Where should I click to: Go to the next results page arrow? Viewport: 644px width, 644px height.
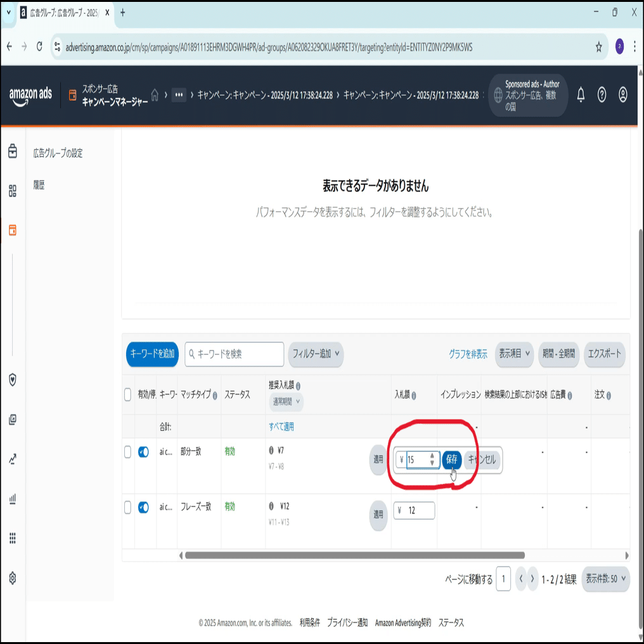532,579
